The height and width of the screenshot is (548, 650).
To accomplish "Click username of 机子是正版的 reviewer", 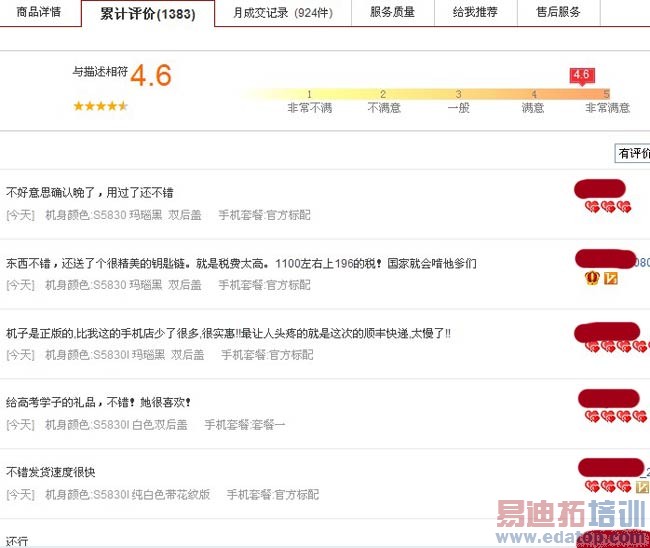I will (x=607, y=331).
